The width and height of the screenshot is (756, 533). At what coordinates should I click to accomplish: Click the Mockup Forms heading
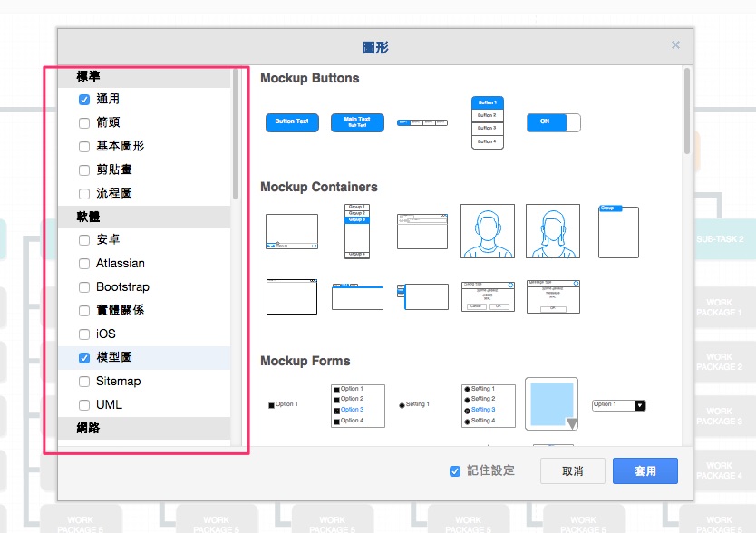point(305,362)
